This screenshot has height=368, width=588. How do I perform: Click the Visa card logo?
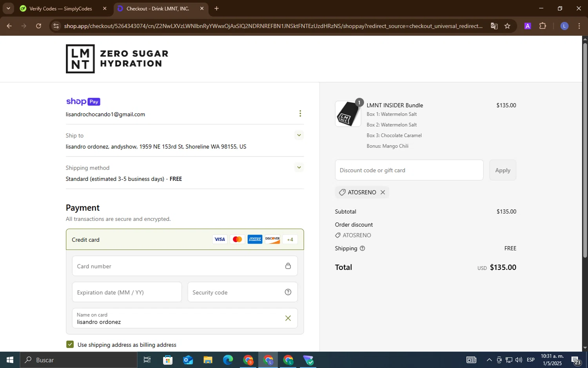coord(220,239)
